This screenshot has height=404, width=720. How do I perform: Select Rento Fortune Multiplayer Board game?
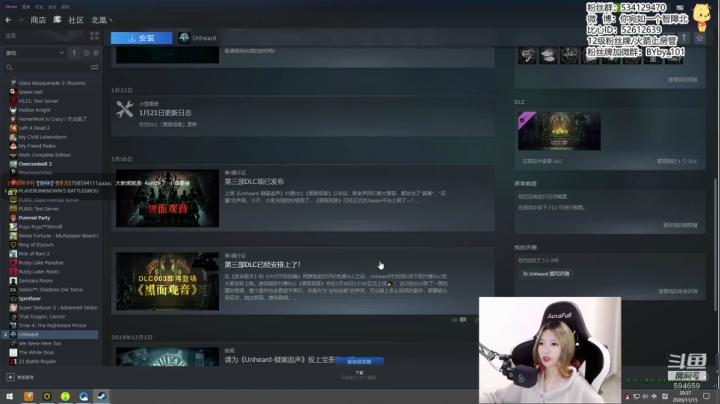58,236
